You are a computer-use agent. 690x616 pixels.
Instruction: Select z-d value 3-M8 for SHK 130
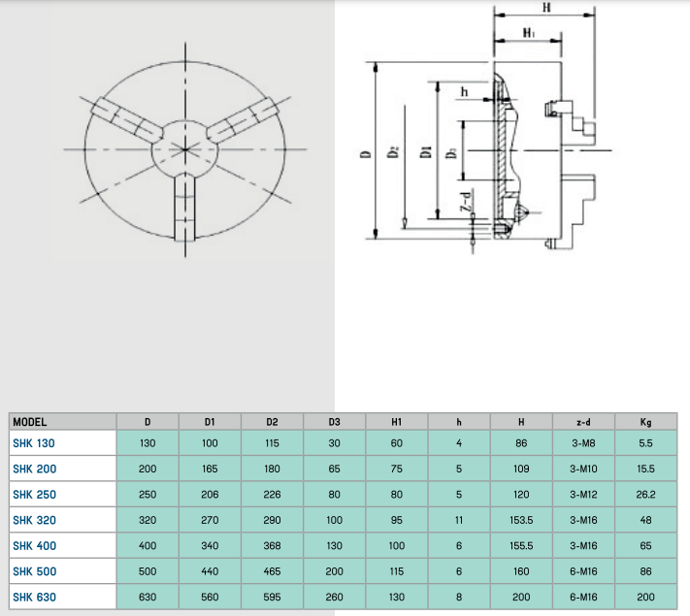(583, 443)
